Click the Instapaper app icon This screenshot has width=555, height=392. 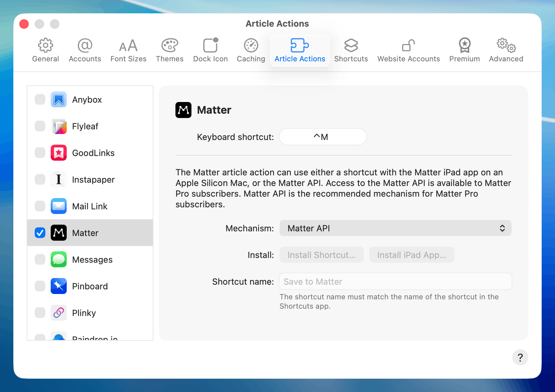[59, 179]
